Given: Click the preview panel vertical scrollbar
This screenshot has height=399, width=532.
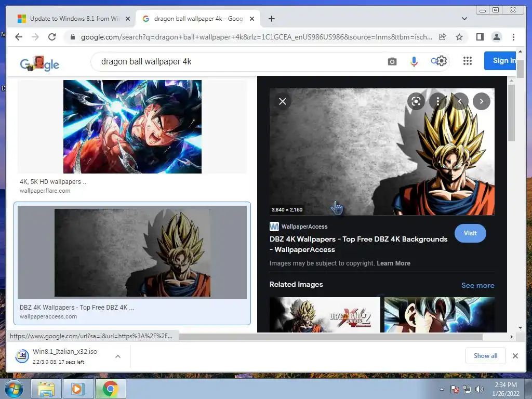Looking at the screenshot, I should pyautogui.click(x=511, y=114).
